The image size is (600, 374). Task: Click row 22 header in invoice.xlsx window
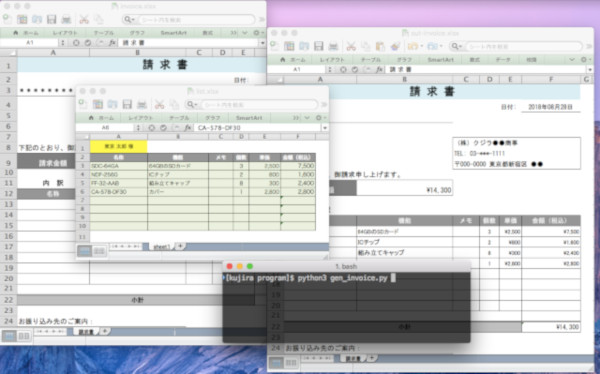[x=8, y=300]
